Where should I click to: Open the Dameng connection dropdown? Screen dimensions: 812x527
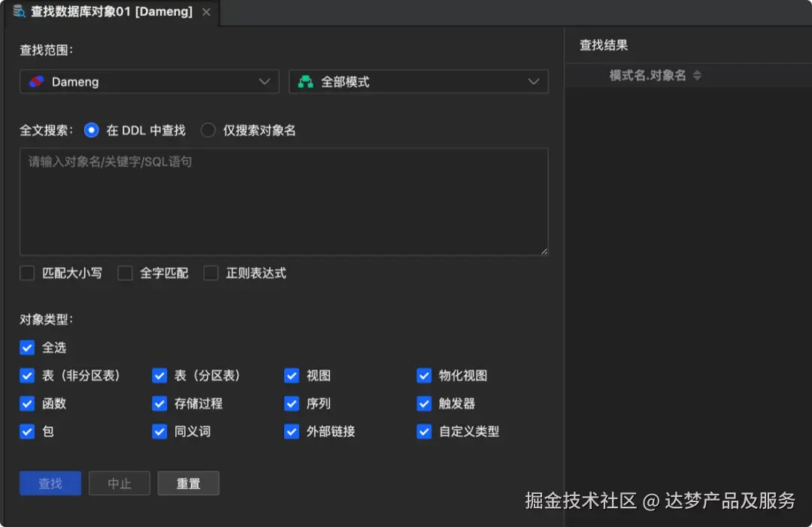(149, 82)
